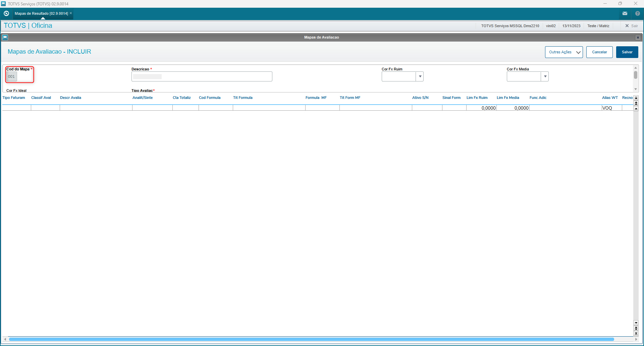The image size is (644, 346).
Task: Click the horizontal scrollbar left arrow
Action: [x=5, y=339]
